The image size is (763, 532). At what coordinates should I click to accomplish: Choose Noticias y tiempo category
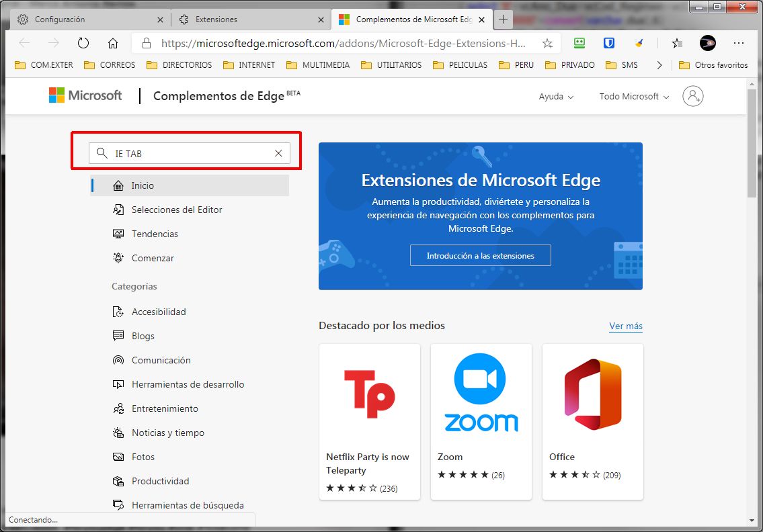tap(158, 433)
